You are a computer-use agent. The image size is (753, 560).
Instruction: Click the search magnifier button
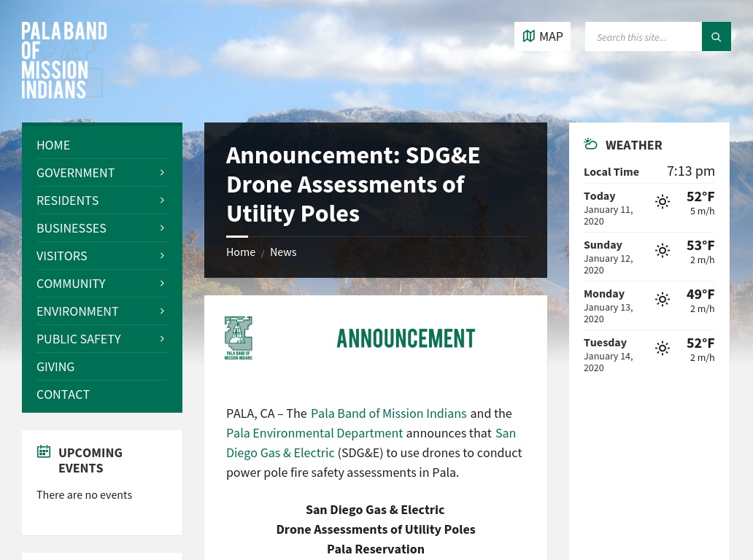716,36
